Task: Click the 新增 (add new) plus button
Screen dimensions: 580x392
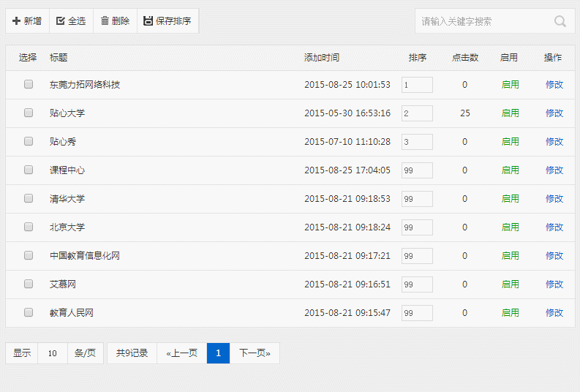Action: tap(27, 21)
